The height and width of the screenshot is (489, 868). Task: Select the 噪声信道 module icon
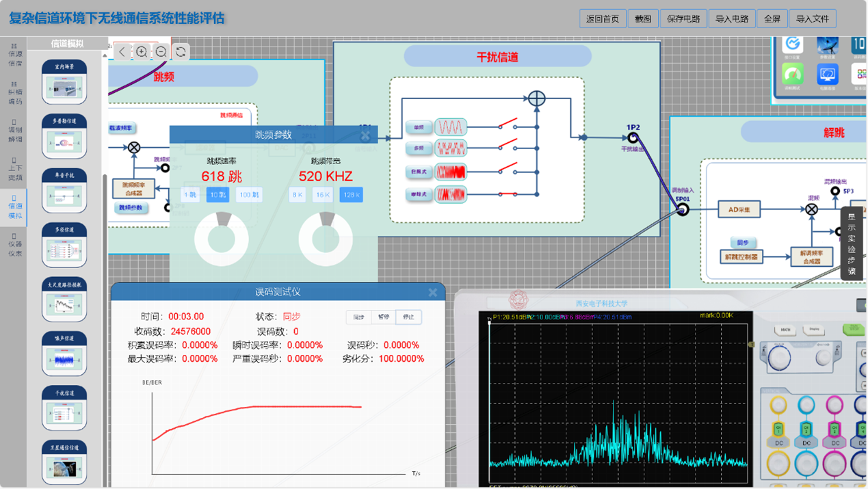click(x=64, y=354)
